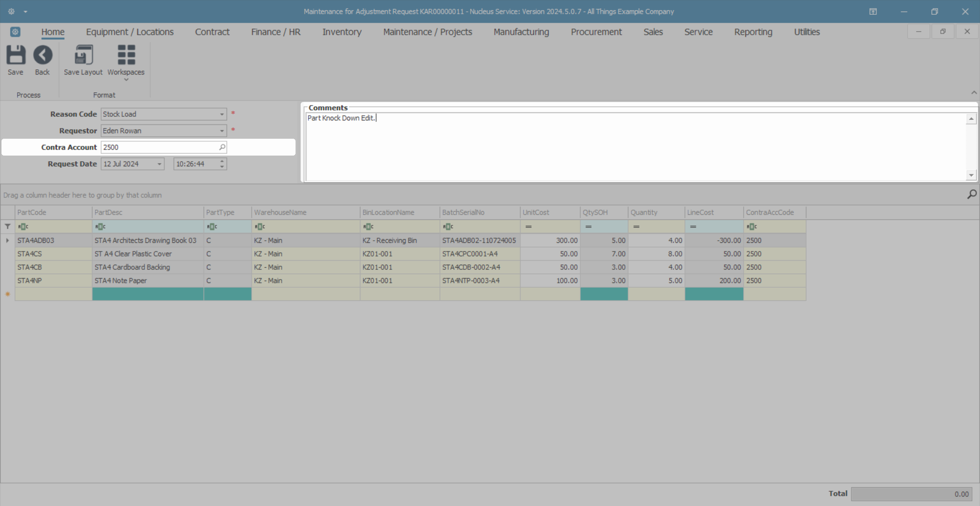Click the ContraAccCode filter condition icon
Screen dimensions: 980x506
(752, 226)
